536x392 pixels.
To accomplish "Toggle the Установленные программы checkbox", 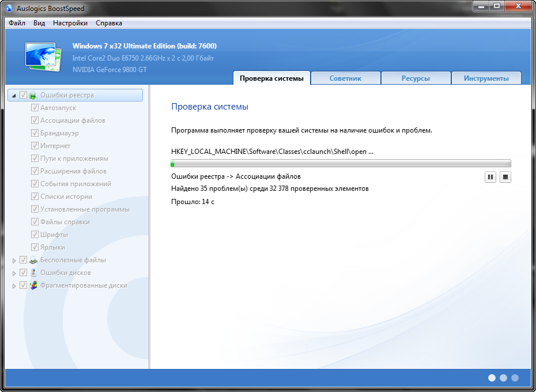I will pos(35,209).
